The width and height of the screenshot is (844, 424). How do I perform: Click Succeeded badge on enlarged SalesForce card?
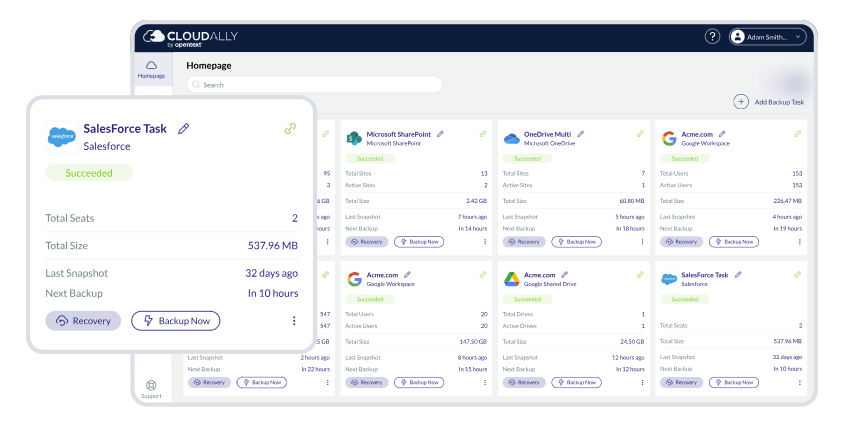89,173
